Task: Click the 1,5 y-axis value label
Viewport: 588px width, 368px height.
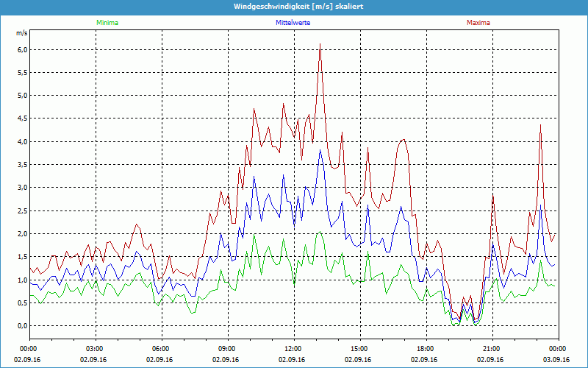Action: coord(22,257)
